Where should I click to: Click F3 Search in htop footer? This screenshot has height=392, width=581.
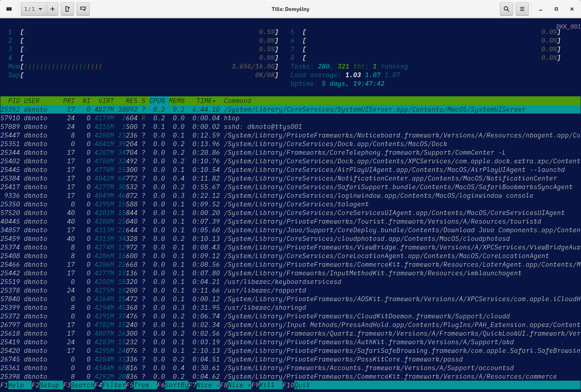click(79, 385)
